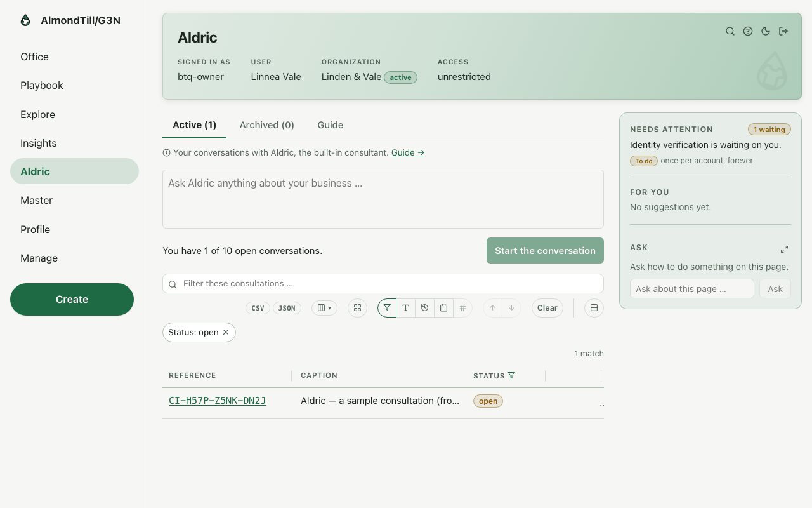Click the open status badge in row
The image size is (812, 508).
488,401
